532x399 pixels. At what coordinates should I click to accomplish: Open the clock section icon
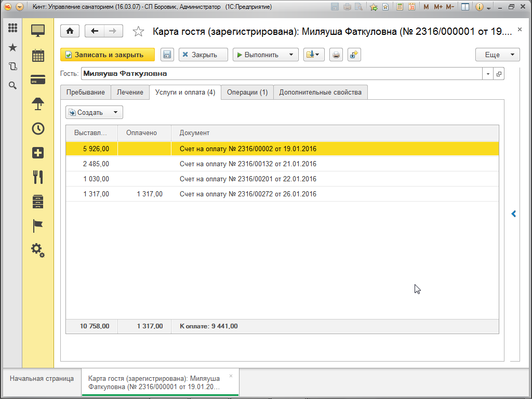(x=38, y=129)
